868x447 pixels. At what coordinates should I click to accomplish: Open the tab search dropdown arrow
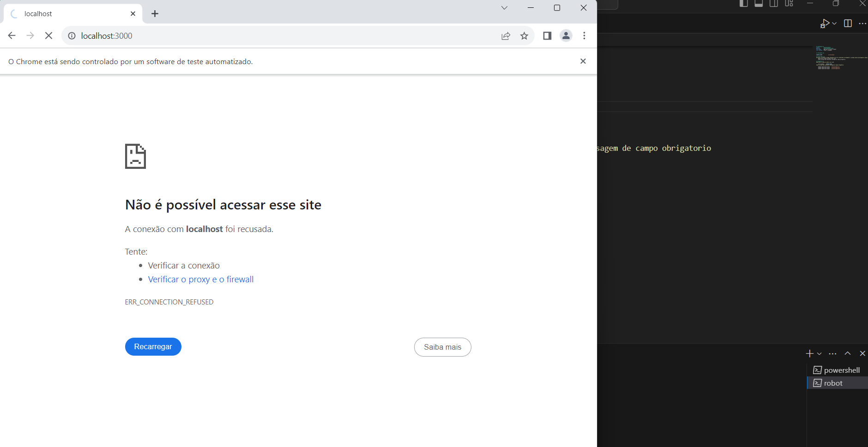click(504, 8)
